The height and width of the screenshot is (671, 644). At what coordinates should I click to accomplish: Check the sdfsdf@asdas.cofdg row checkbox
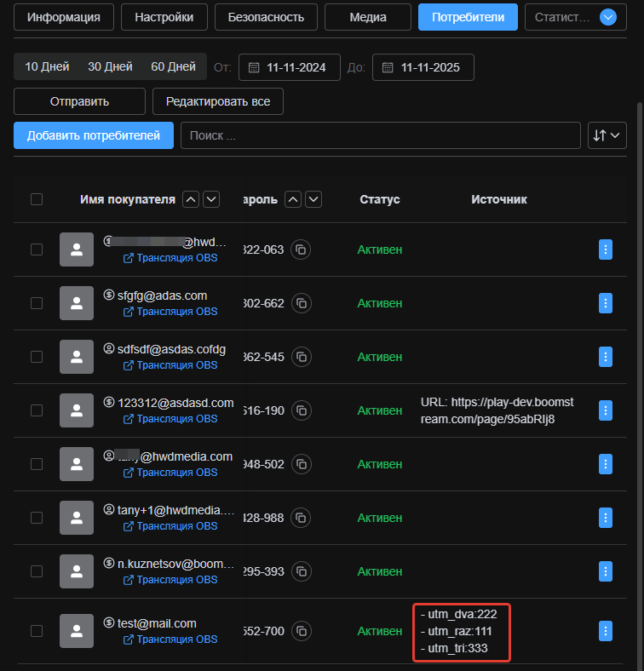click(x=37, y=357)
